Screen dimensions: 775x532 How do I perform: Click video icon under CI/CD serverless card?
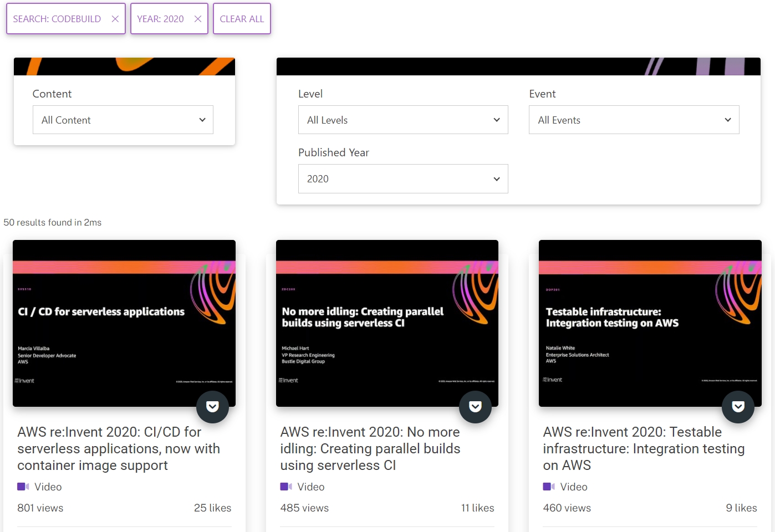click(23, 487)
